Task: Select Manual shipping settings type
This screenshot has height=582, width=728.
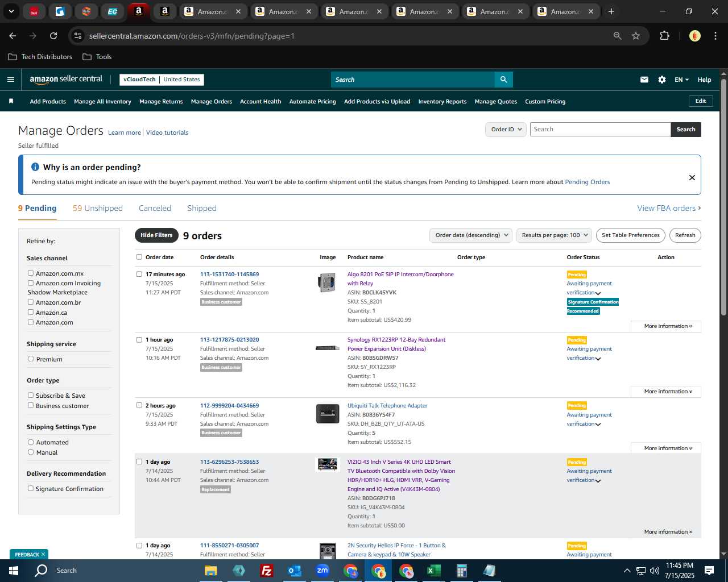Action: [x=31, y=452]
